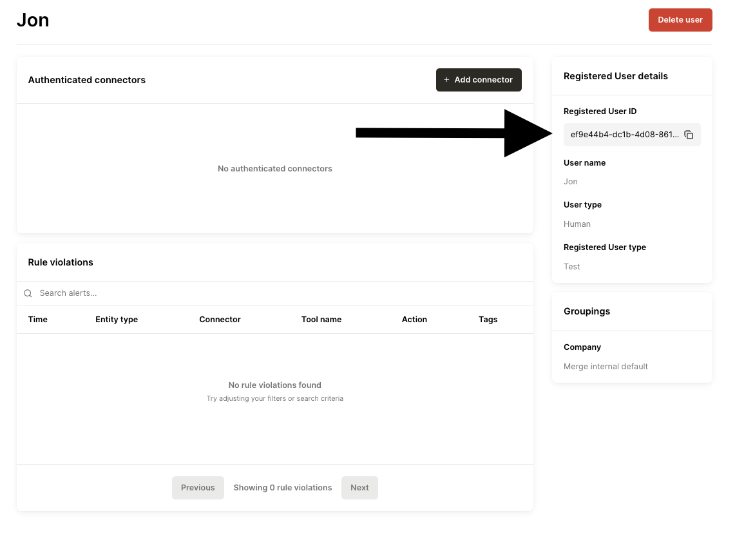Image resolution: width=735 pixels, height=560 pixels.
Task: Click the search magnifier in Rule violations
Action: [x=28, y=293]
